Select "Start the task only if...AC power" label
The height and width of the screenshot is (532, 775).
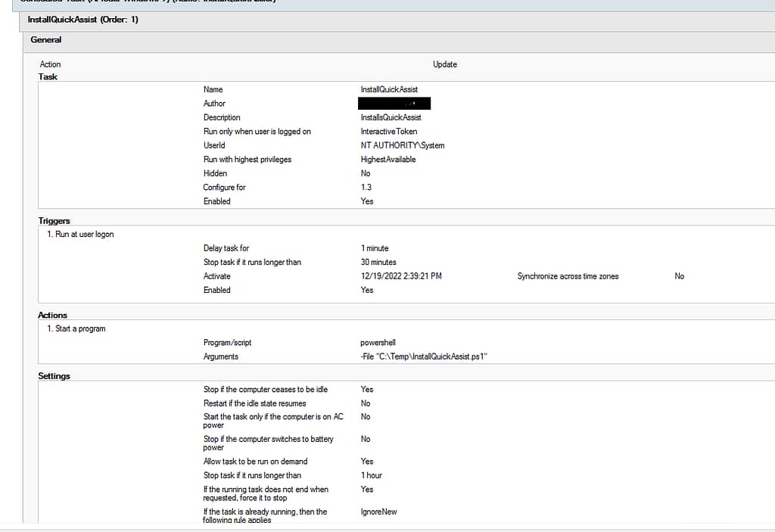272,421
